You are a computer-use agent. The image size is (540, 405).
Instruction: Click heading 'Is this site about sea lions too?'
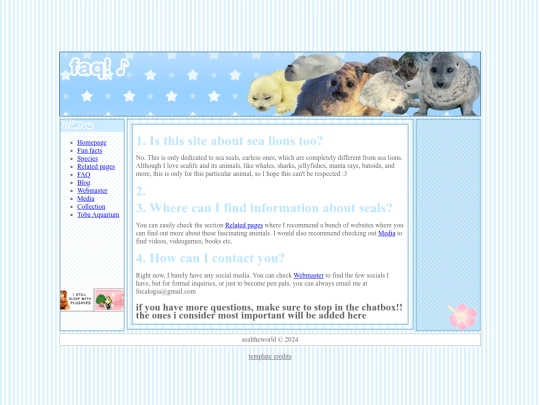coord(229,141)
